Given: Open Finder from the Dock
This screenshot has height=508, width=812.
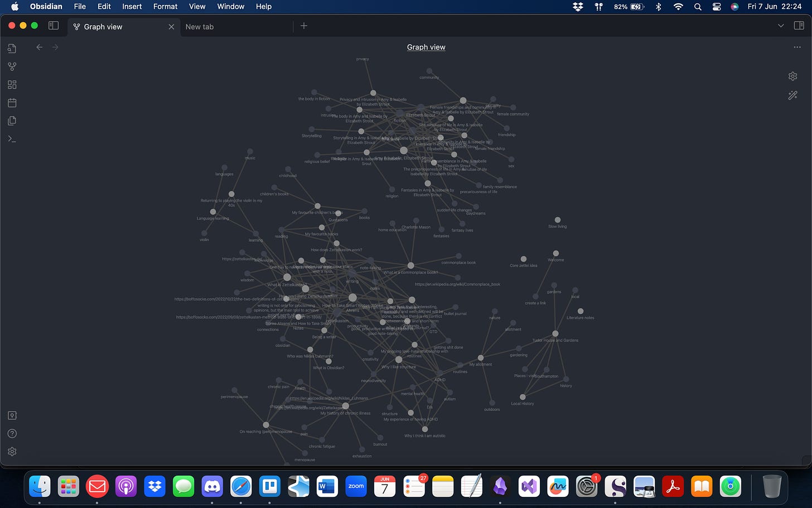Looking at the screenshot, I should (x=40, y=486).
